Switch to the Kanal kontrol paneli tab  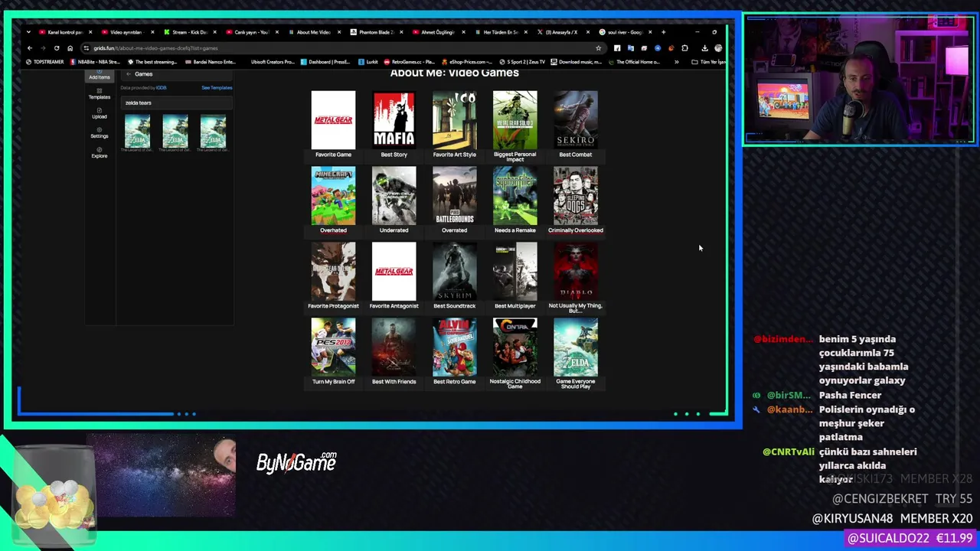click(64, 32)
